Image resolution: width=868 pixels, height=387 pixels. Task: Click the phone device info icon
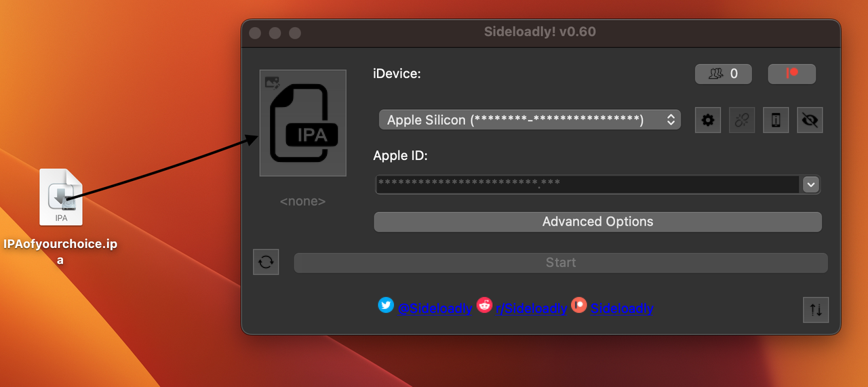[776, 120]
